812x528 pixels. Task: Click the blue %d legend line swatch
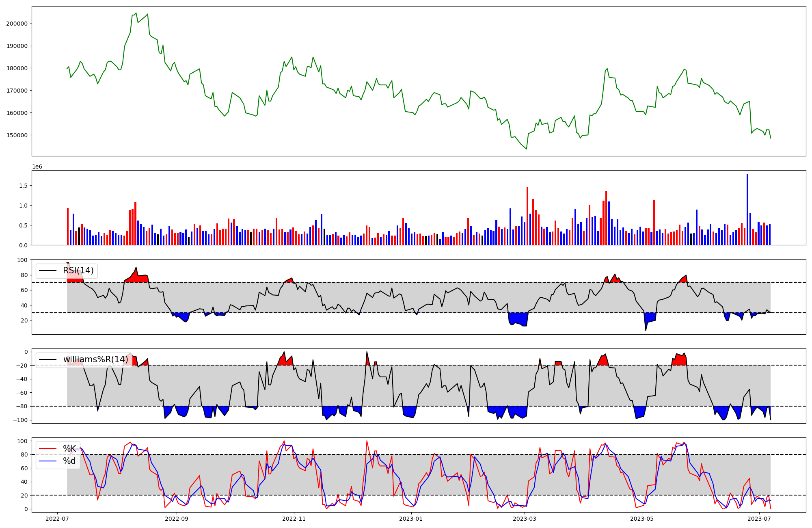[48, 461]
